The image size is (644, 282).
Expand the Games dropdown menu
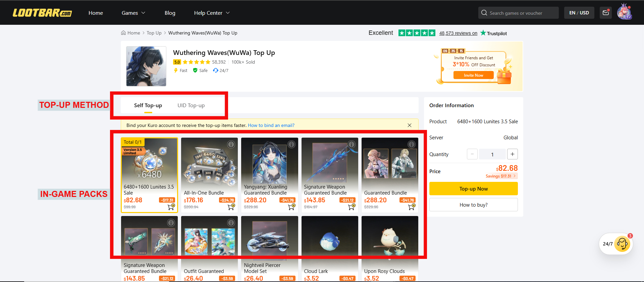[x=133, y=13]
